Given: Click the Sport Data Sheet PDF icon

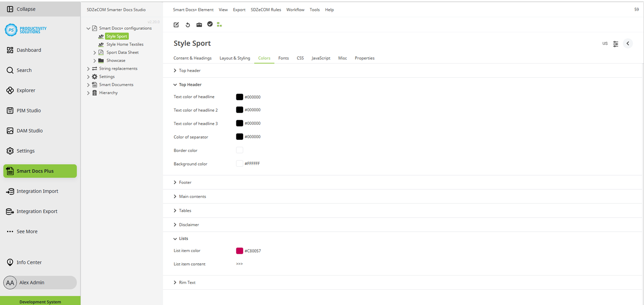Looking at the screenshot, I should pyautogui.click(x=101, y=52).
